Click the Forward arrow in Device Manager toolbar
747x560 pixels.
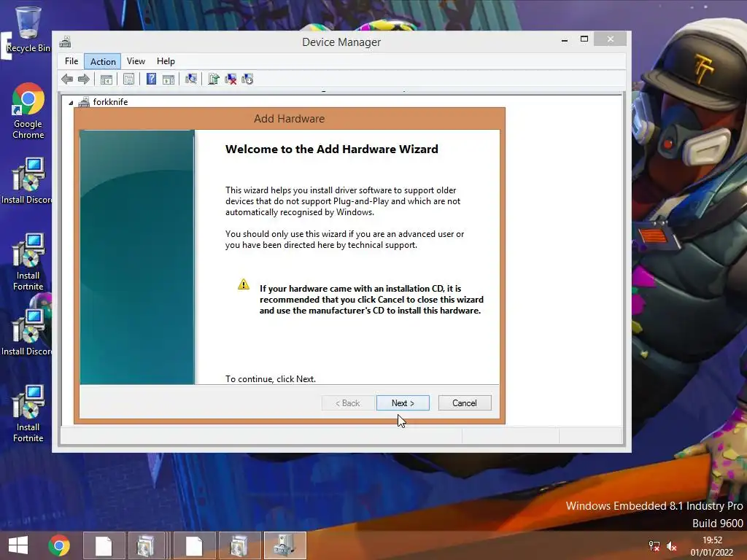84,79
